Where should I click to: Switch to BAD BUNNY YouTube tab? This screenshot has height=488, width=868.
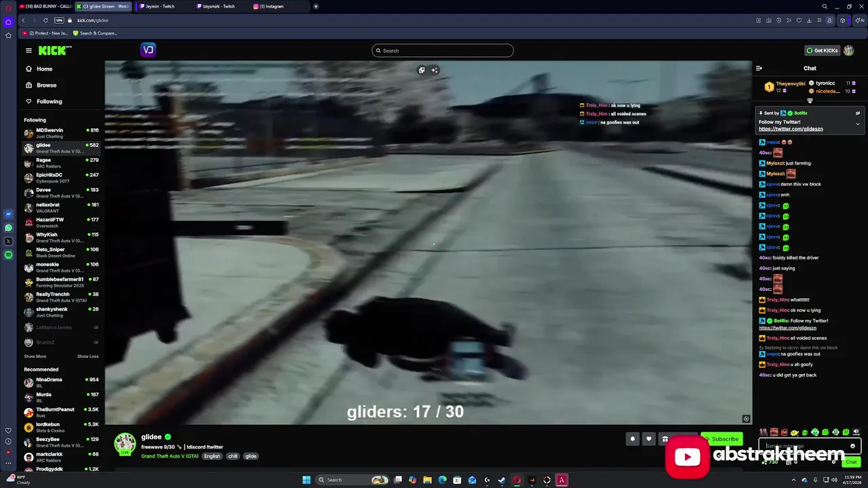point(45,6)
